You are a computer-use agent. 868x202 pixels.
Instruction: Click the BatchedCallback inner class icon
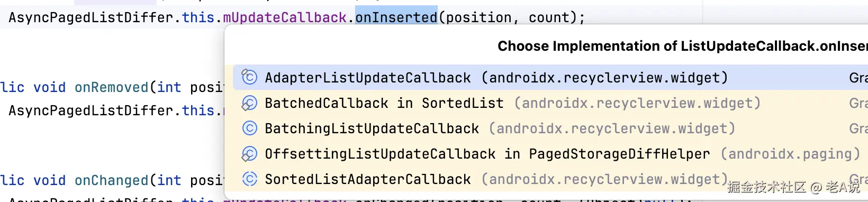point(249,103)
